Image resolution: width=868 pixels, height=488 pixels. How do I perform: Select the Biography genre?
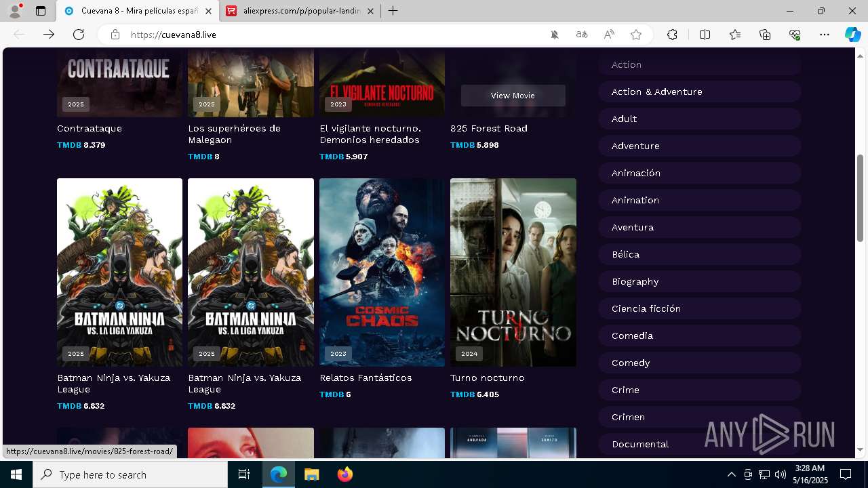(x=700, y=281)
